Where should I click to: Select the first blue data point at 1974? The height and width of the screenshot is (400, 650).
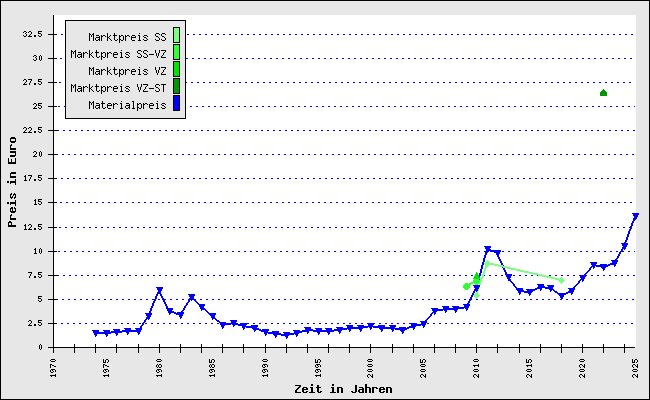[x=96, y=333]
